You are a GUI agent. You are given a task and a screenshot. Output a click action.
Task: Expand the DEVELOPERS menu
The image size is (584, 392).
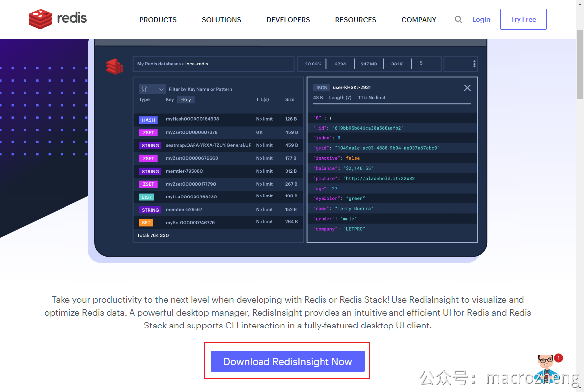[288, 20]
